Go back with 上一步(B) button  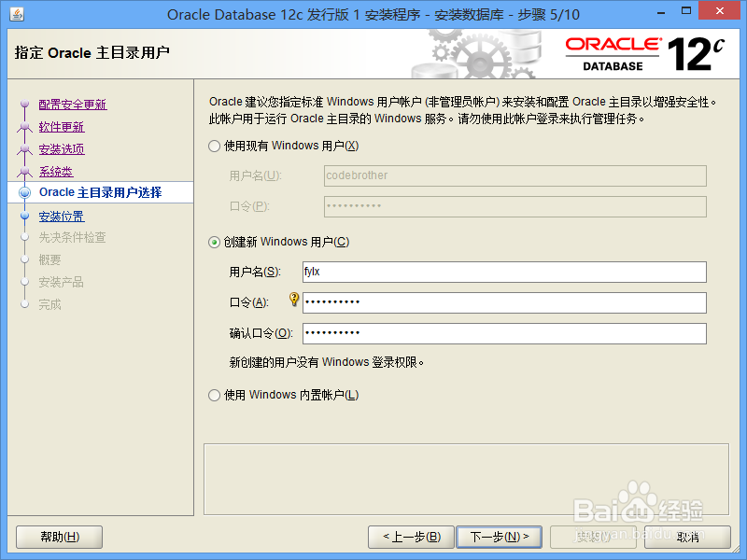click(412, 538)
